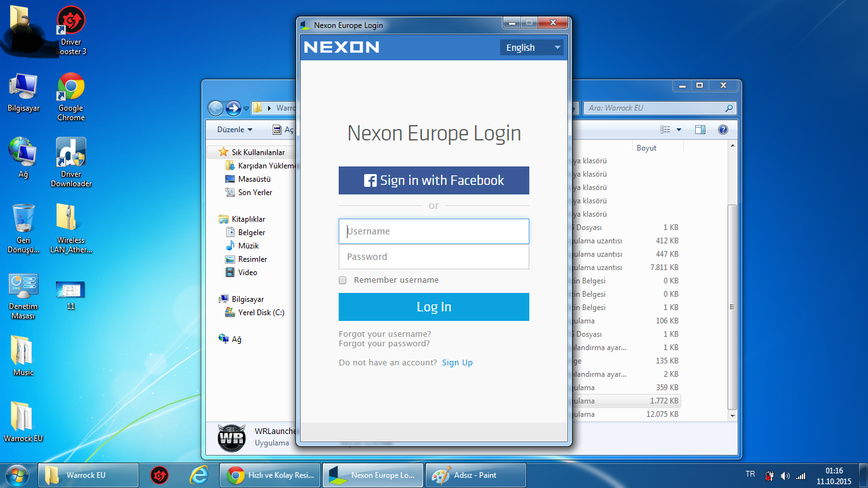Go forward in the Explorer window
This screenshot has height=488, width=868.
(234, 108)
